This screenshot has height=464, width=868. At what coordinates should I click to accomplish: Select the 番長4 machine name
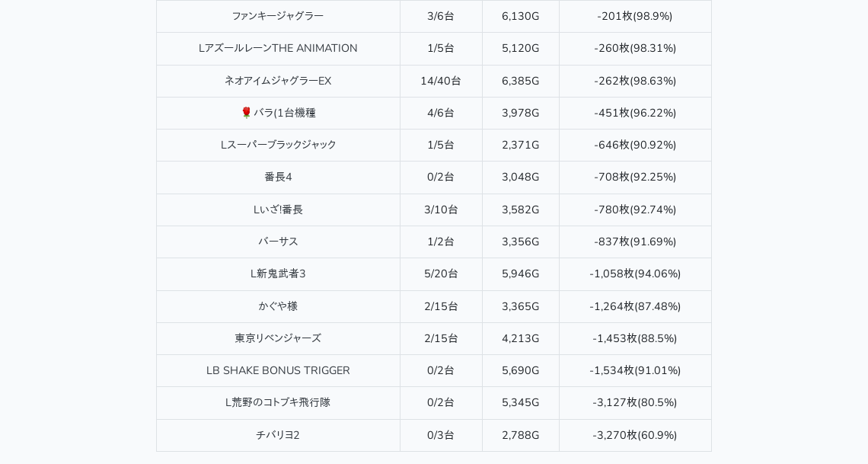tap(278, 177)
